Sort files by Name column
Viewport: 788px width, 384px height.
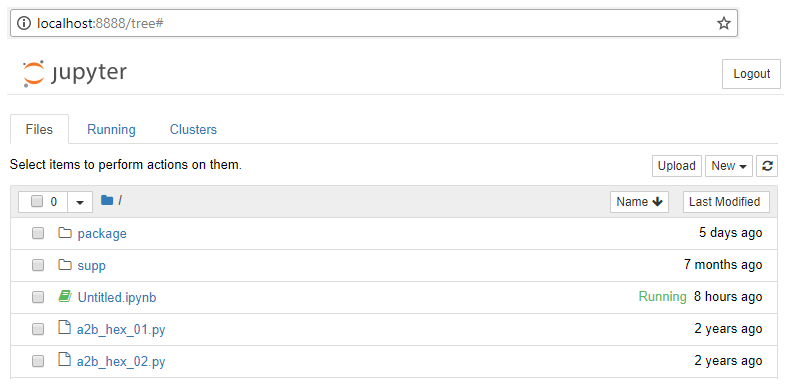(639, 202)
